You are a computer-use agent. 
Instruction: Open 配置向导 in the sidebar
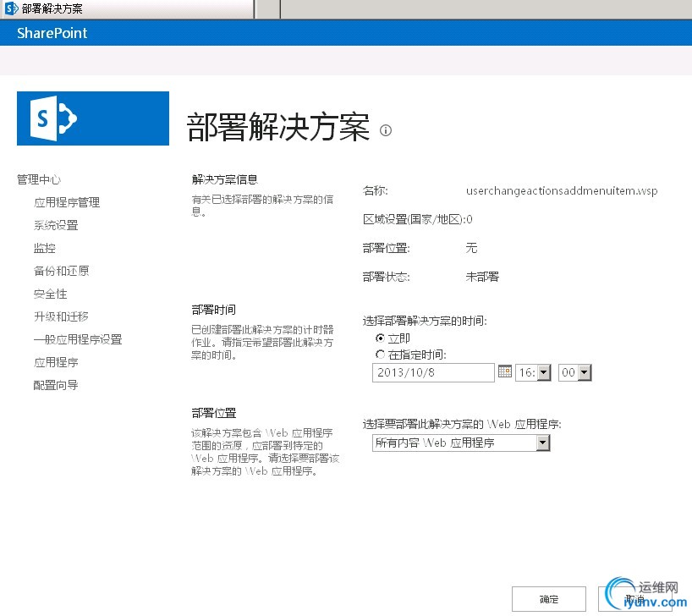point(56,385)
